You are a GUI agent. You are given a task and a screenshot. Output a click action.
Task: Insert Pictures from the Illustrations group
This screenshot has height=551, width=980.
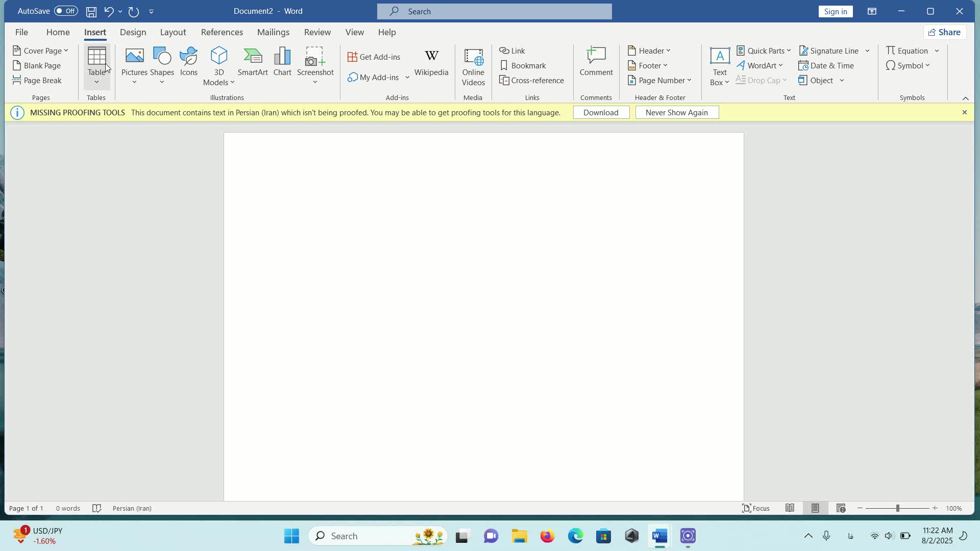pos(134,66)
